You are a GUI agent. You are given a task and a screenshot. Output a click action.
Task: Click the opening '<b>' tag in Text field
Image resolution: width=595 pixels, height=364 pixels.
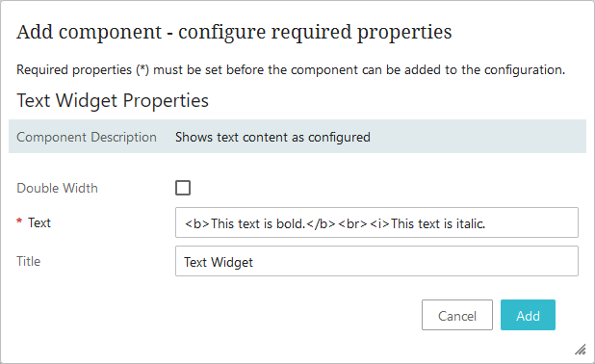click(x=197, y=223)
